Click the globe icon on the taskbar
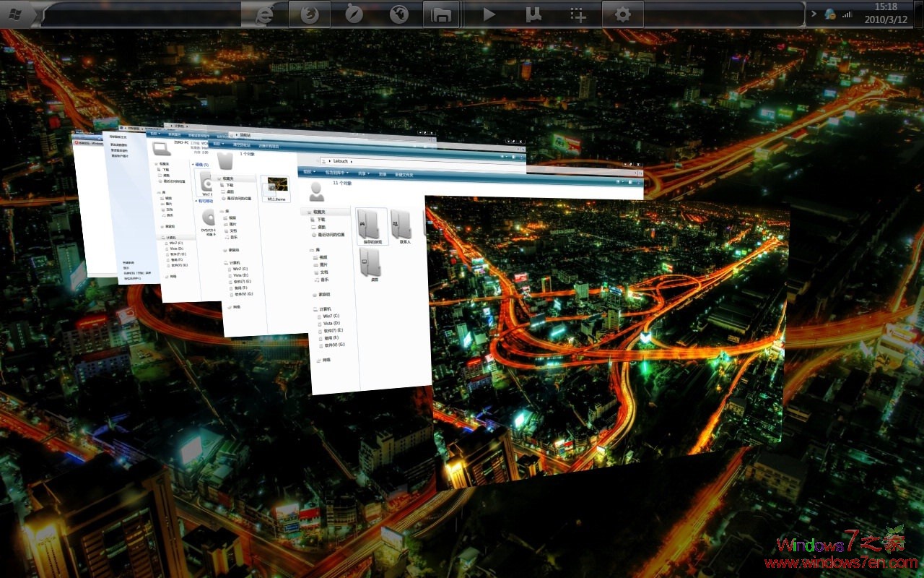This screenshot has height=578, width=924. coord(399,14)
